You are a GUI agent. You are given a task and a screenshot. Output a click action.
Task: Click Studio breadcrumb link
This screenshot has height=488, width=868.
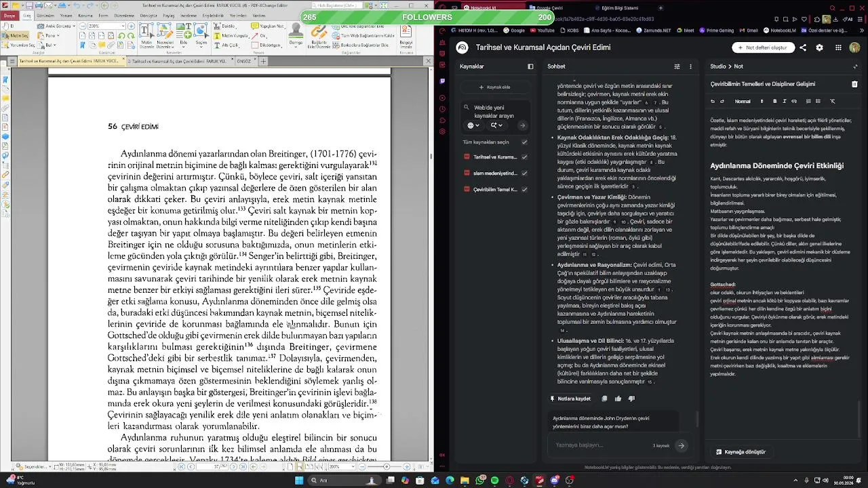tap(717, 66)
